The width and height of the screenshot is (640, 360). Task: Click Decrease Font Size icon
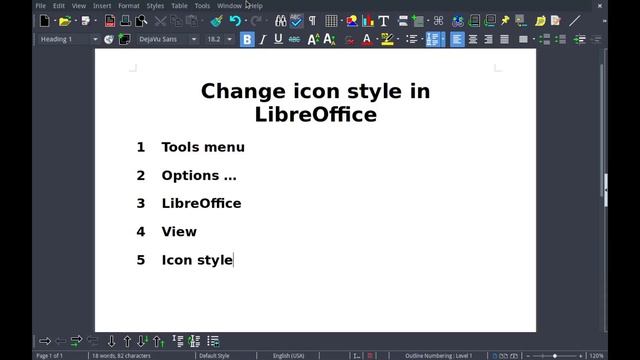[329, 39]
